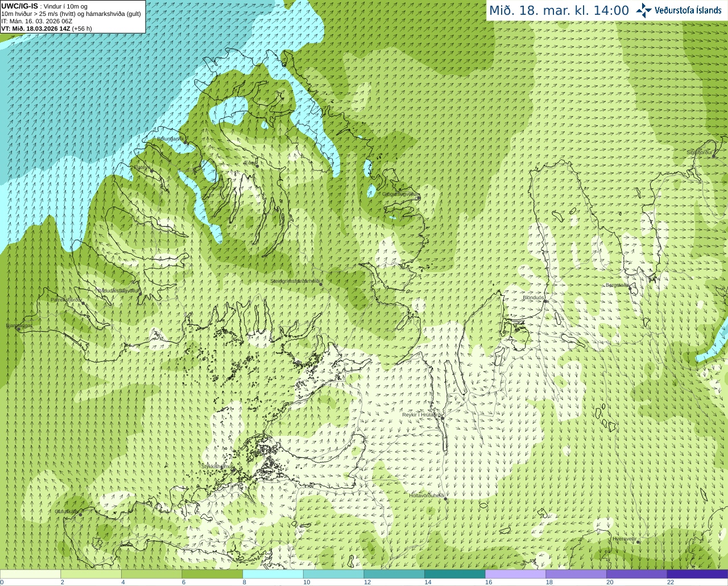Click the 10m hviður > 25 m/s description line
Image resolution: width=728 pixels, height=586 pixels.
71,14
